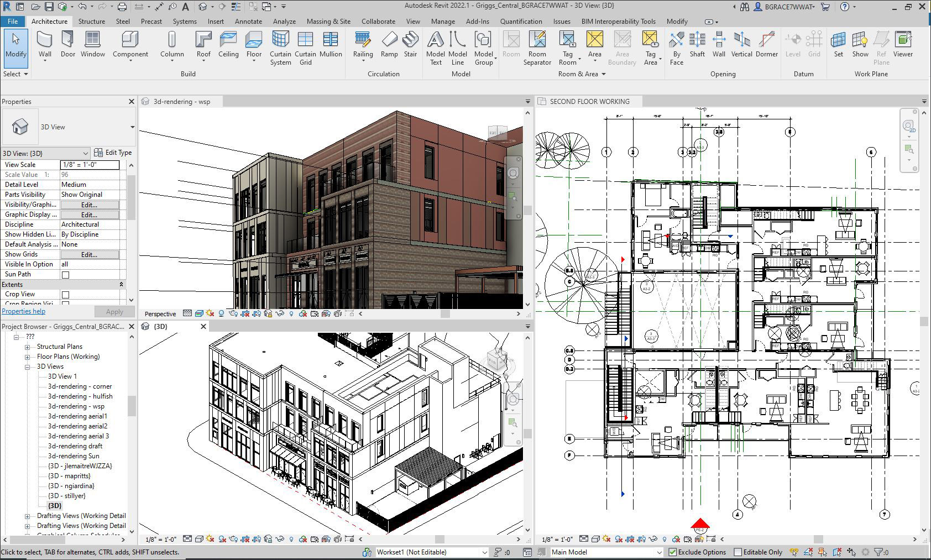Image resolution: width=931 pixels, height=560 pixels.
Task: Switch to the Massing & Site tab
Action: pyautogui.click(x=328, y=21)
